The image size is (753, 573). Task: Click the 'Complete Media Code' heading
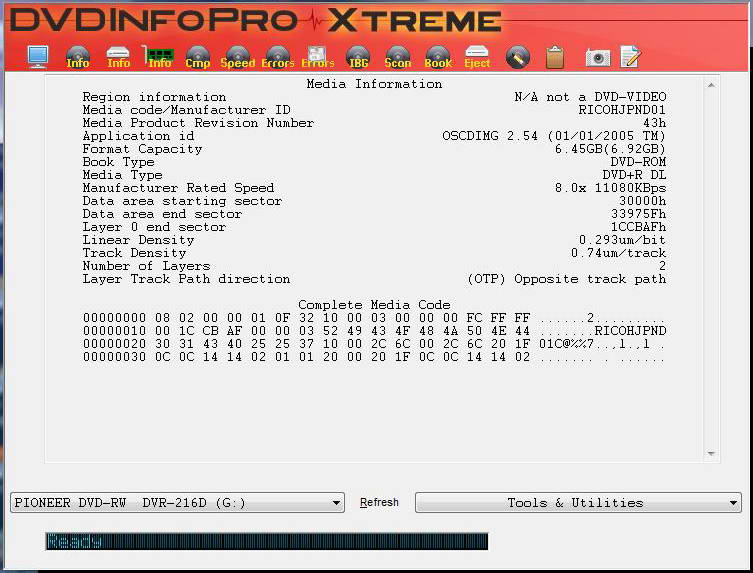[374, 305]
